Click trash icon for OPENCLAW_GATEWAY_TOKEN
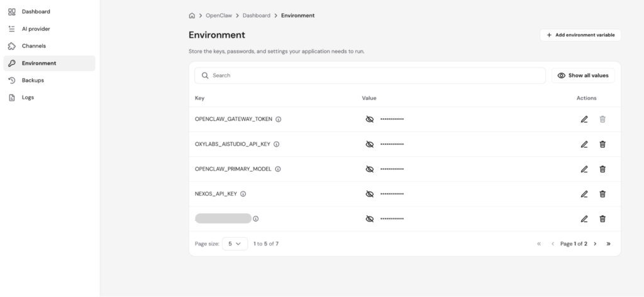644x297 pixels. (x=602, y=119)
